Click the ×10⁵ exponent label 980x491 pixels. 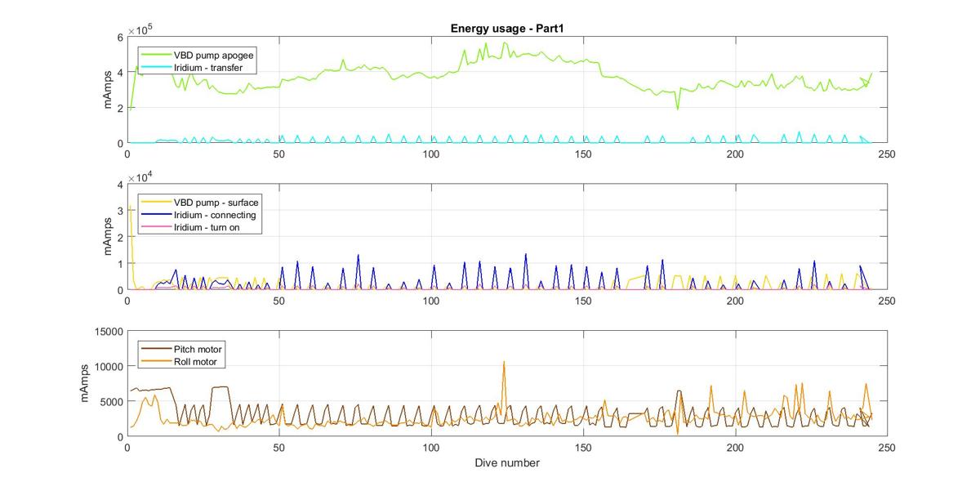141,29
